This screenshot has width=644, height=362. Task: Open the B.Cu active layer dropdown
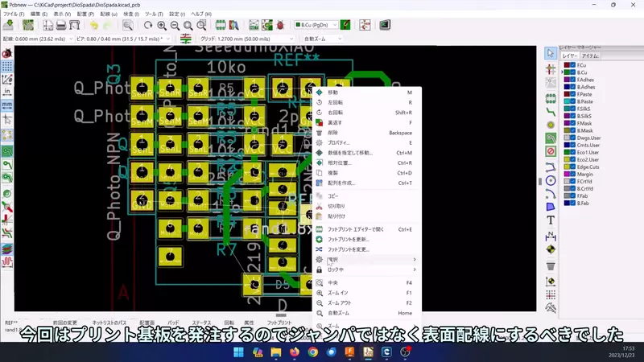325,26
